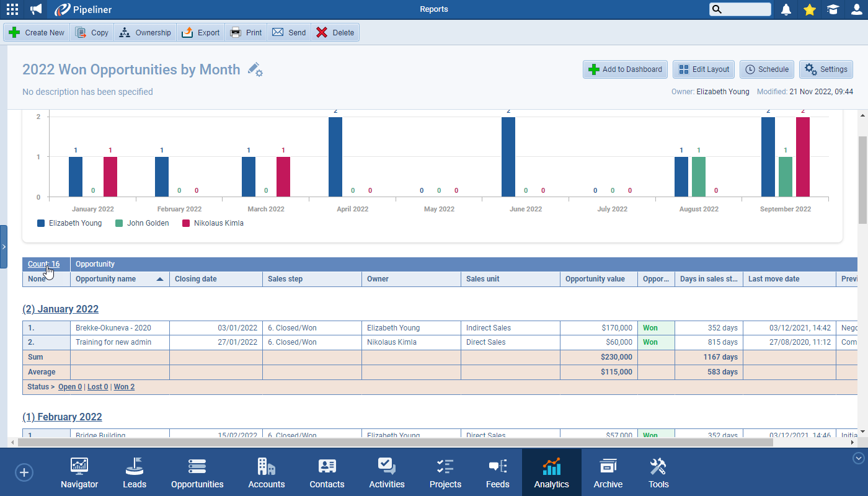The image size is (868, 496).
Task: Click the plus icon at bottom left
Action: [x=24, y=472]
